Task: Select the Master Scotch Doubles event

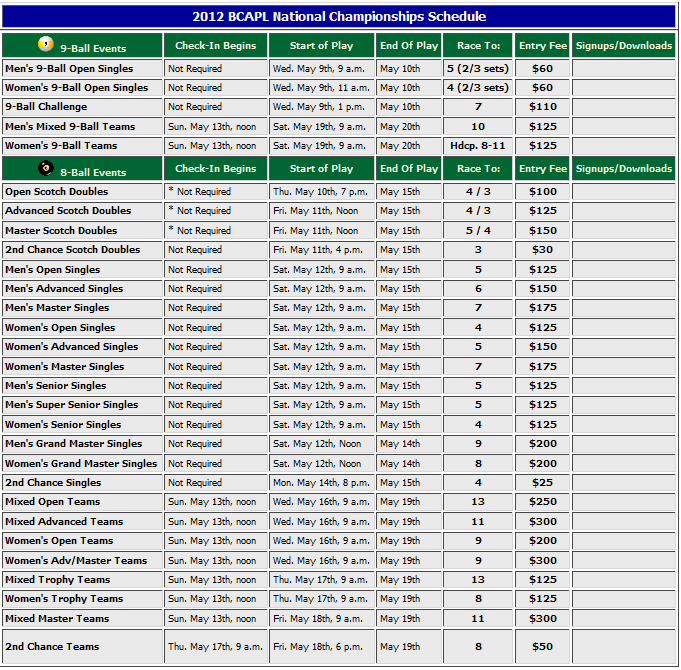Action: tap(60, 231)
